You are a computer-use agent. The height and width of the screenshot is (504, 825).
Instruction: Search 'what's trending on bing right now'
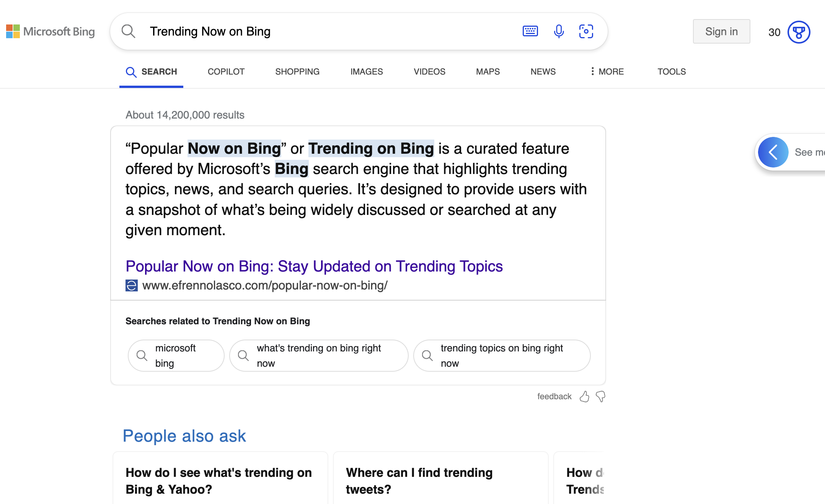(x=319, y=356)
